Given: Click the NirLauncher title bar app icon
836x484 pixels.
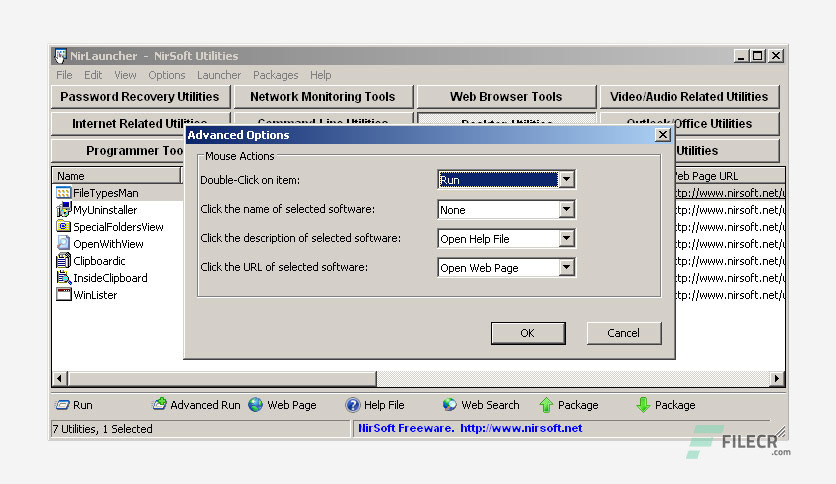Looking at the screenshot, I should click(60, 56).
